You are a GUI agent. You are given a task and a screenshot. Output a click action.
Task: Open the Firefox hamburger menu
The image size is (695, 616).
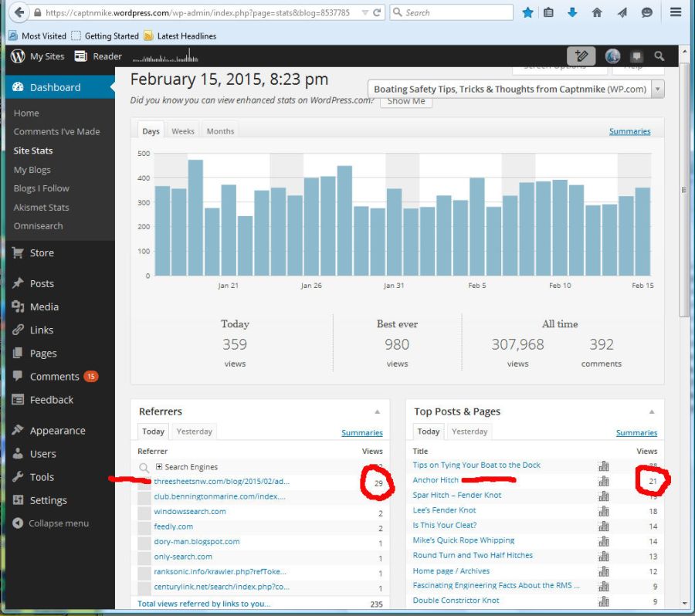point(676,12)
